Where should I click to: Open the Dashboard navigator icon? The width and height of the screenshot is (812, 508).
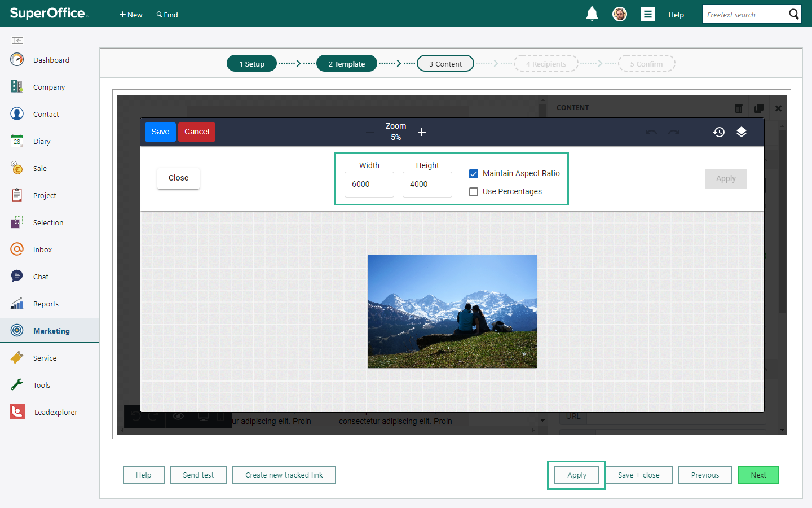[17, 59]
